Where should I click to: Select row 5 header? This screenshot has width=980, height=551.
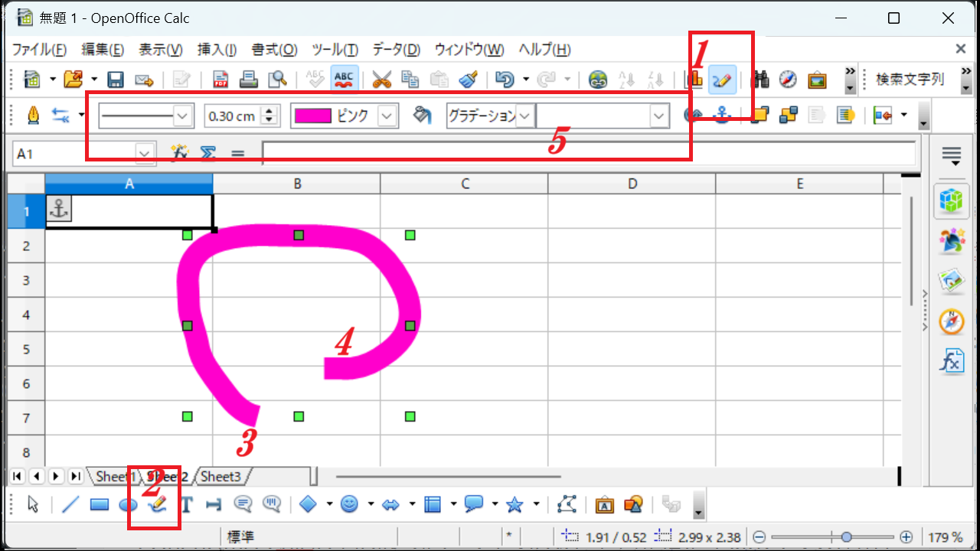(x=26, y=349)
